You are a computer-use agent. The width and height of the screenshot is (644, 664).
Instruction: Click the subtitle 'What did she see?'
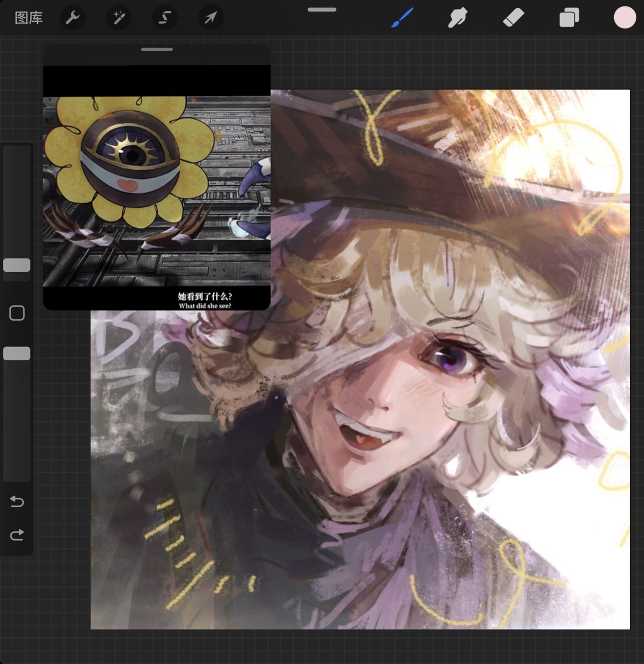tap(205, 306)
